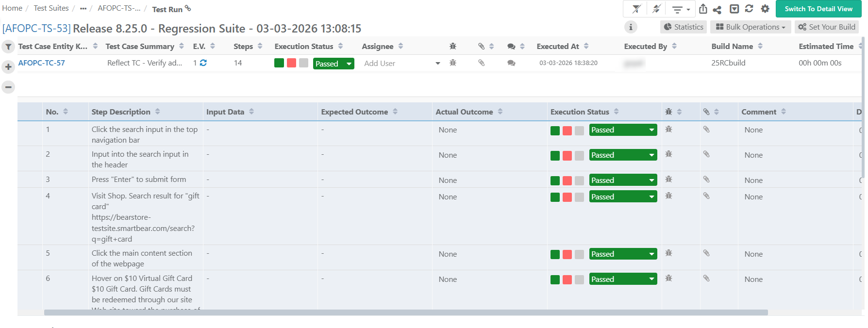Click Switch To Detail View button

[x=818, y=9]
